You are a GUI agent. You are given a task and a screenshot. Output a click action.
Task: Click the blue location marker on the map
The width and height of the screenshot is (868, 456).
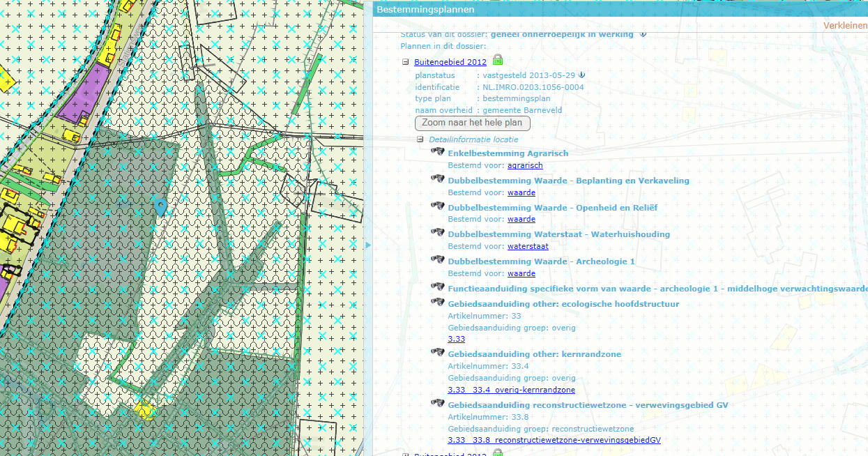pos(161,206)
